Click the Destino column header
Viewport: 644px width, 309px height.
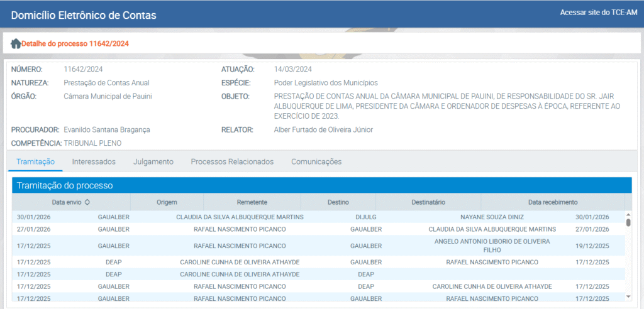click(x=338, y=202)
